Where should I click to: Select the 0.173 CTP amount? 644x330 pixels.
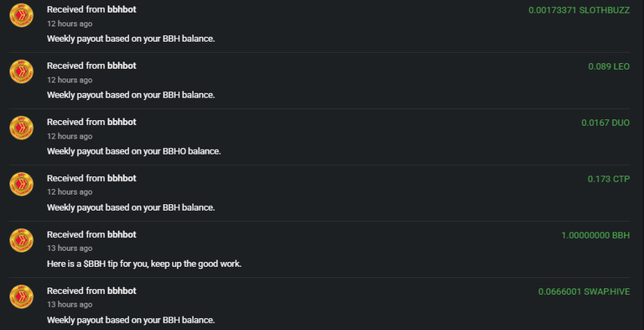(x=608, y=179)
